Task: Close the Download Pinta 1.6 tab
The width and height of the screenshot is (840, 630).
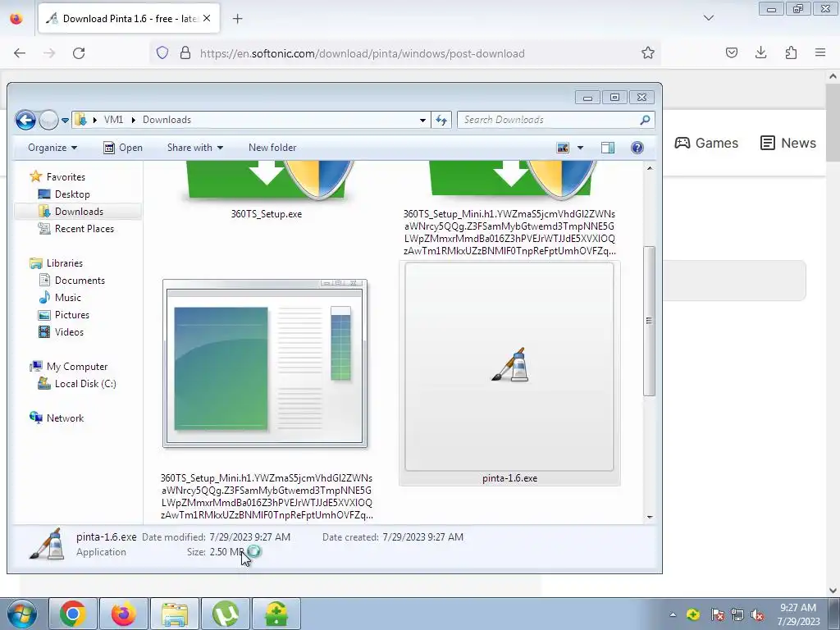Action: (207, 19)
